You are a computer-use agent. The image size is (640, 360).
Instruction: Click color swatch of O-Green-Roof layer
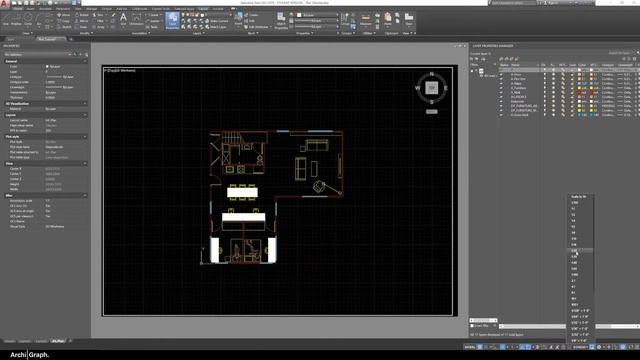[580, 115]
